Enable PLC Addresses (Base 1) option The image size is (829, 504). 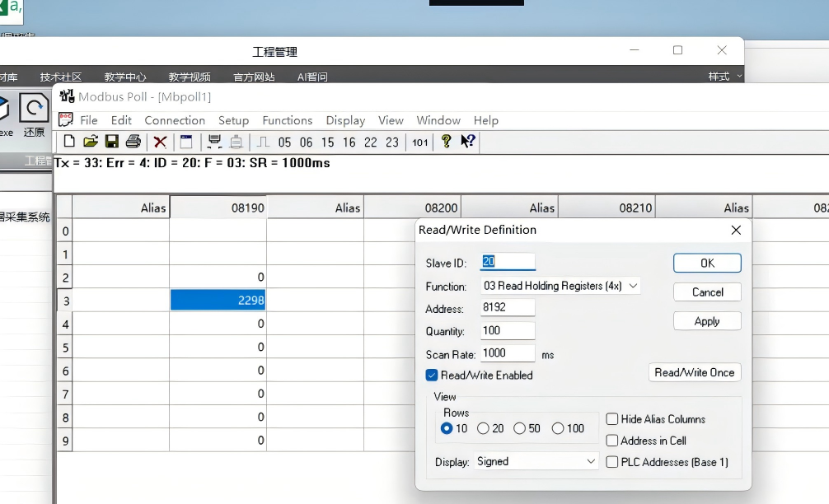(612, 462)
